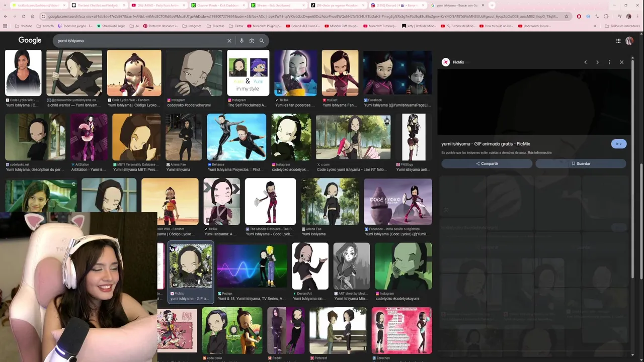Open the Facebook YumiIshiyamaPage thumbnail
The image size is (644, 362).
tap(397, 73)
